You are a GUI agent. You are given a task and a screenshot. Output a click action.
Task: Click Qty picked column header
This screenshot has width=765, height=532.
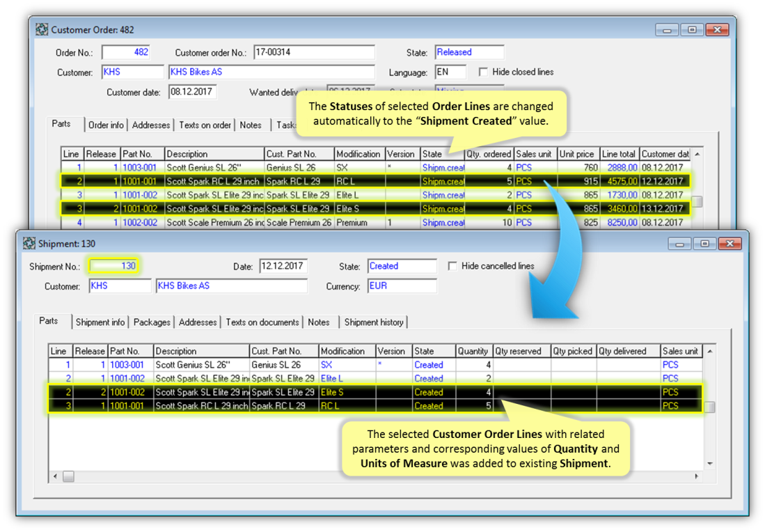[574, 352]
